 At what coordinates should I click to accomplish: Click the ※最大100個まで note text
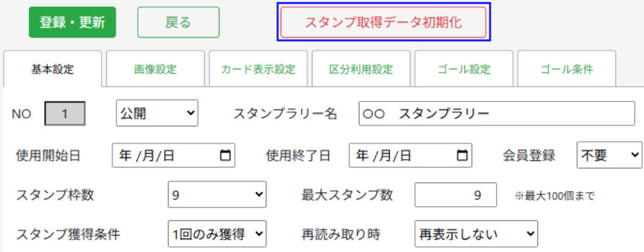[555, 196]
